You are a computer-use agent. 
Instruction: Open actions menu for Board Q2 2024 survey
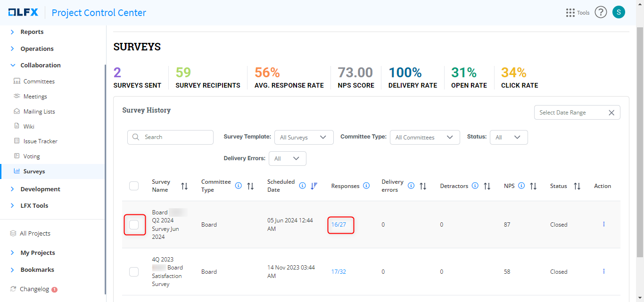603,224
